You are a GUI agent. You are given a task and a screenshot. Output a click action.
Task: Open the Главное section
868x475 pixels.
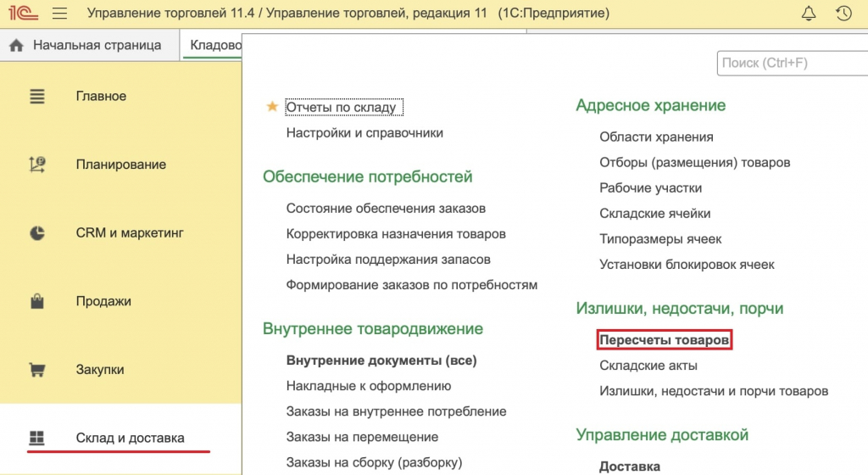[101, 97]
